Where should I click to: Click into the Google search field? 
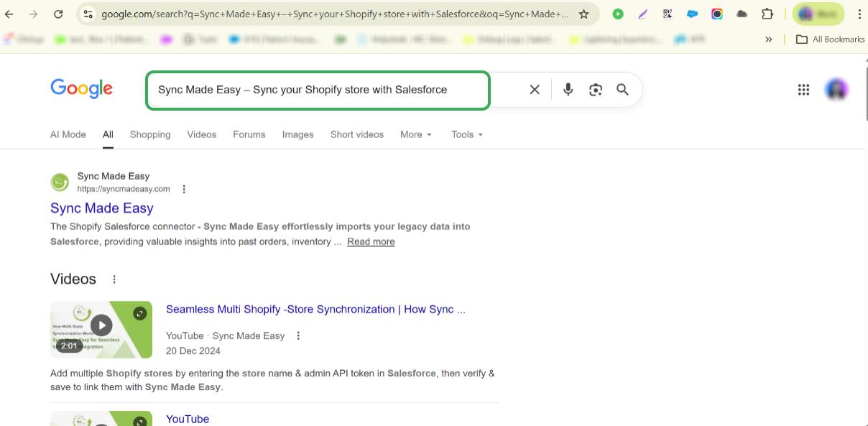pyautogui.click(x=318, y=90)
